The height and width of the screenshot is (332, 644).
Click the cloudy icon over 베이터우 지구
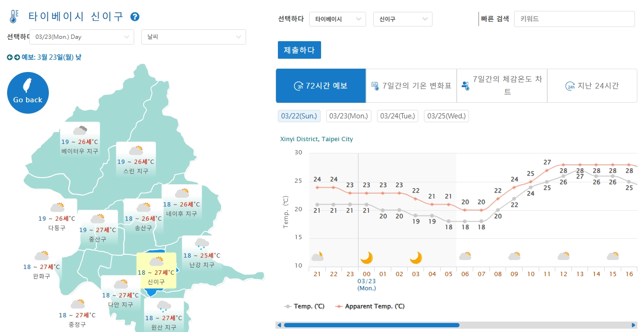click(80, 130)
